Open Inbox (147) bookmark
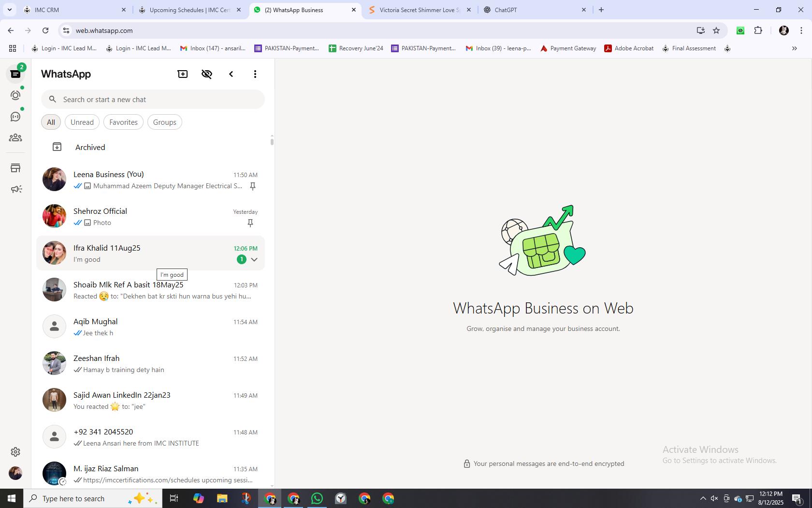The width and height of the screenshot is (812, 508). point(213,48)
